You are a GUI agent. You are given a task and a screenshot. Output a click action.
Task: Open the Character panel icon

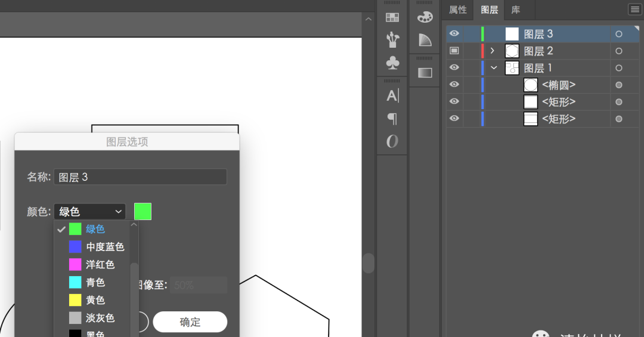tap(392, 96)
